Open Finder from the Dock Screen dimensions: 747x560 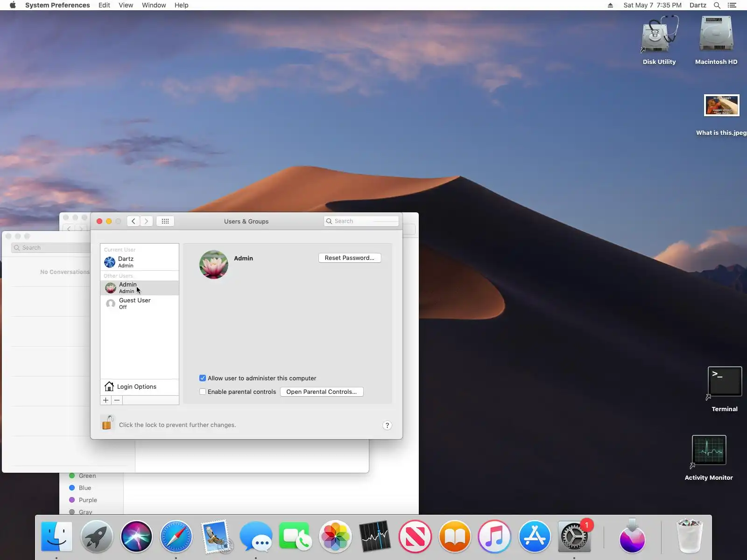56,537
